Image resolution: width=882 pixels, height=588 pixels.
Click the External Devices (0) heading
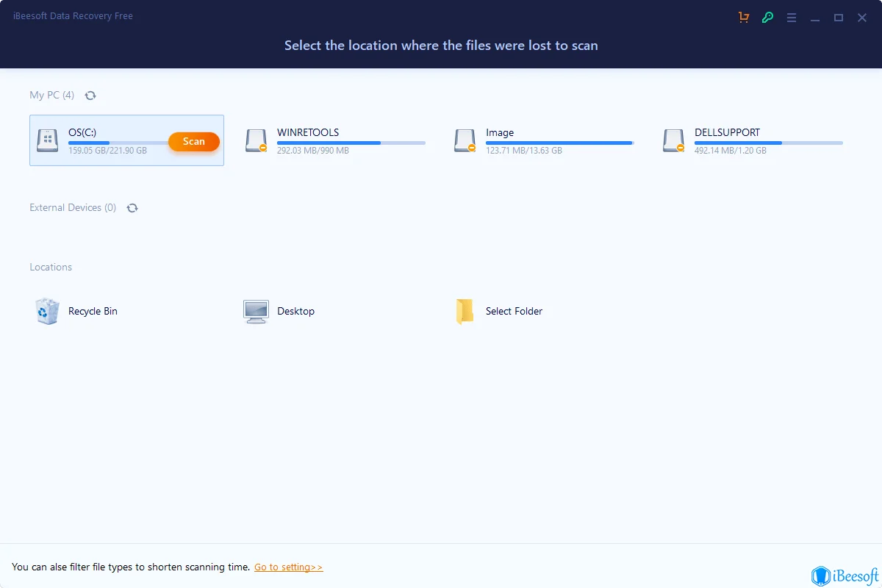[73, 208]
